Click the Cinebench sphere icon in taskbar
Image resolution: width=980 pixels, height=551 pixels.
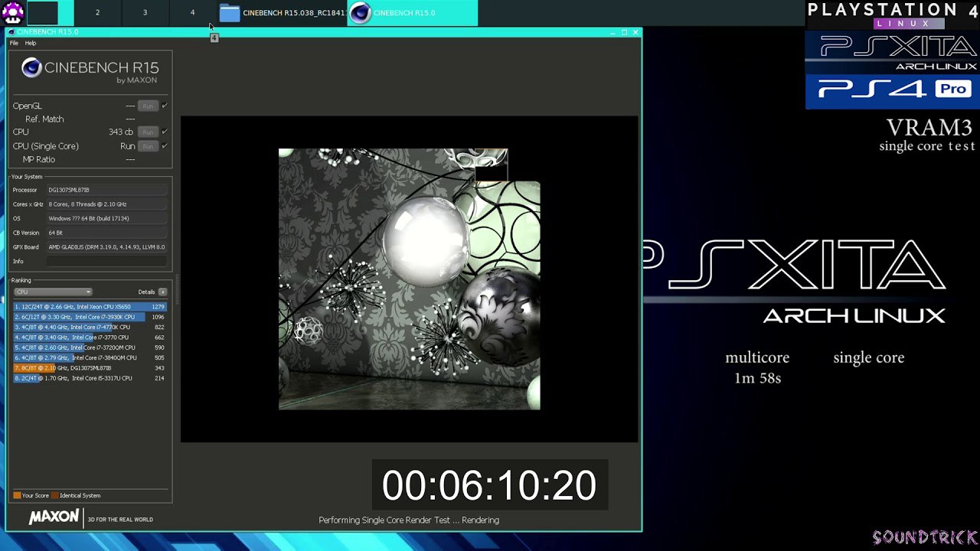tap(361, 13)
